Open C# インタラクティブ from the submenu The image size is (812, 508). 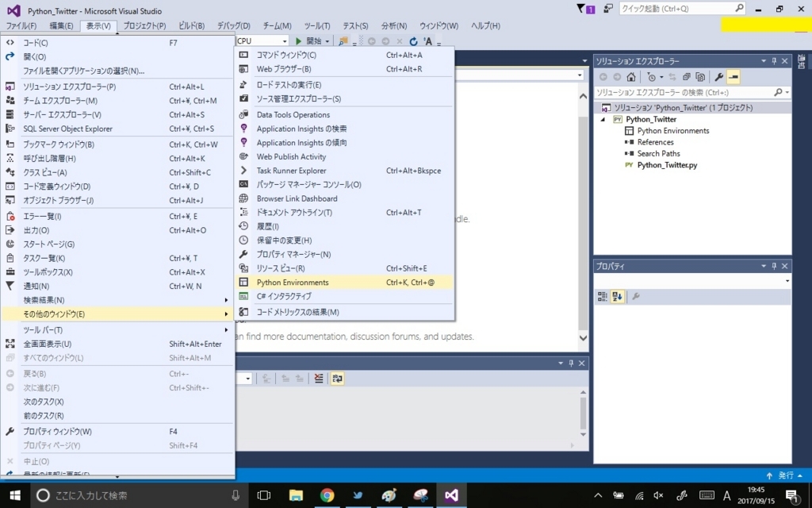(345, 297)
